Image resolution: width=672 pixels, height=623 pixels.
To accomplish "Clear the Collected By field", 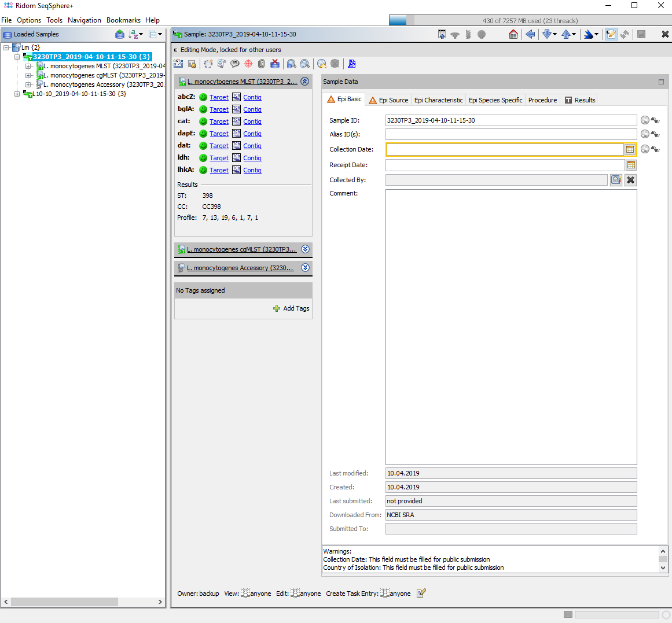I will click(x=630, y=180).
